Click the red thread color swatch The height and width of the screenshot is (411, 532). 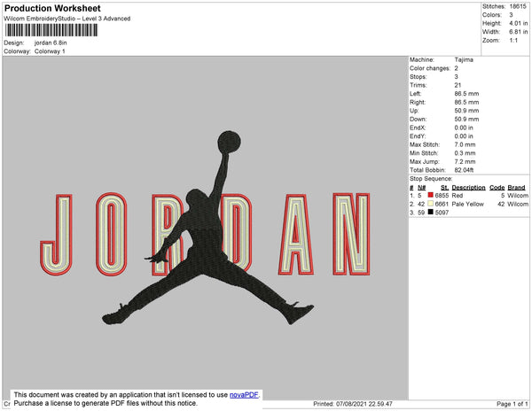point(431,195)
